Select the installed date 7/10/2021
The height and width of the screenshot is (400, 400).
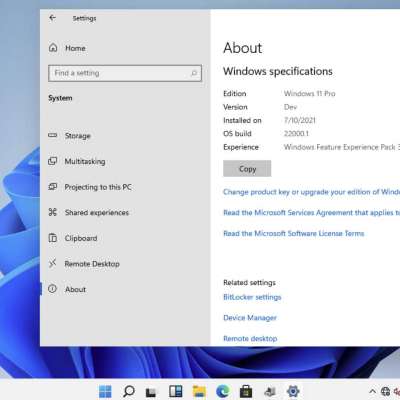click(x=300, y=120)
